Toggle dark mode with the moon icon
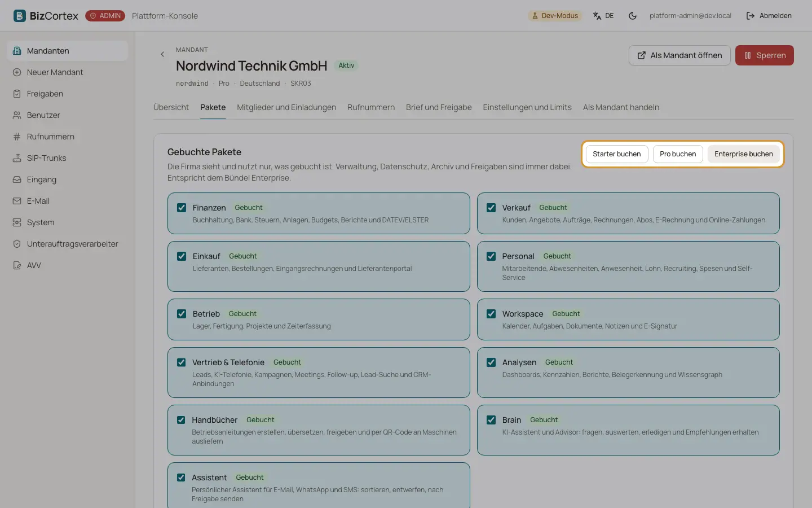 point(633,16)
